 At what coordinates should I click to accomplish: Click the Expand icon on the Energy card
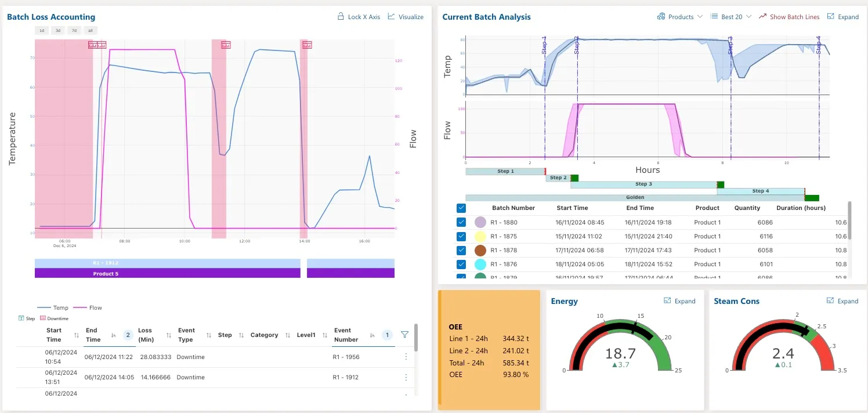point(667,300)
